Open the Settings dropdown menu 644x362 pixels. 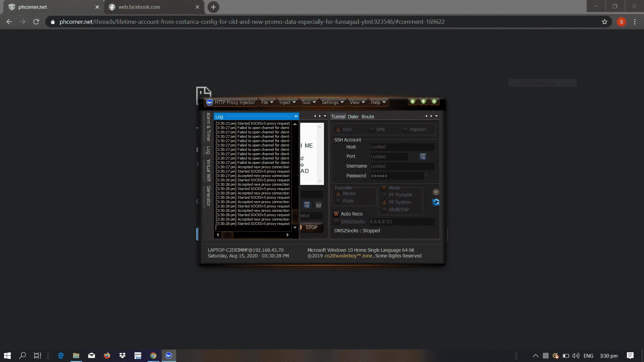[x=333, y=102]
